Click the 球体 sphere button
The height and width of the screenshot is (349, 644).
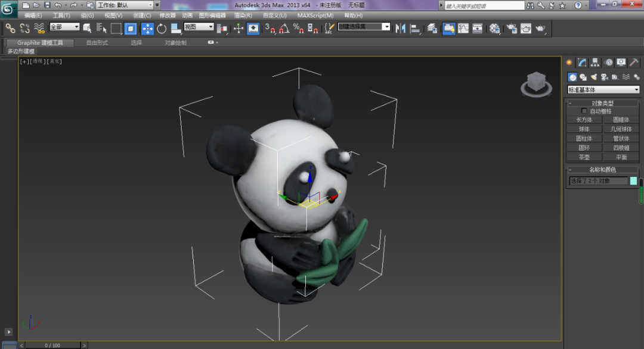point(584,129)
